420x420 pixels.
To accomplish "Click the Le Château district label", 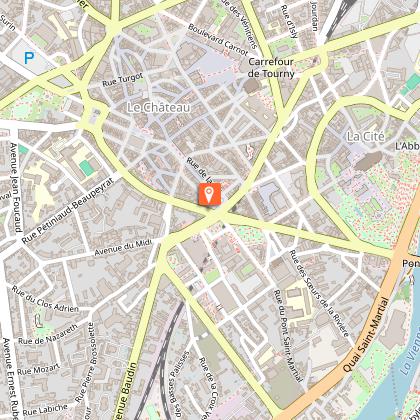I will click(x=159, y=107).
